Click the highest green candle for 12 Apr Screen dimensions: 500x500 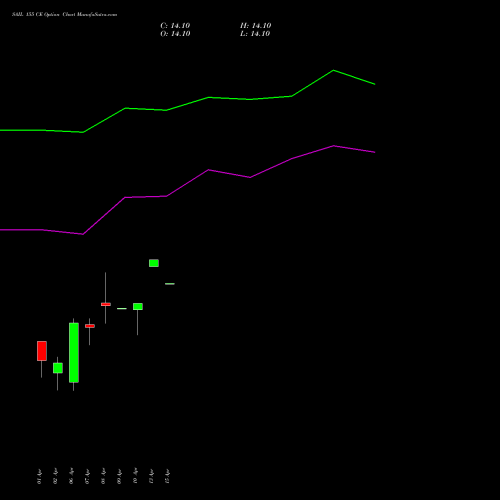tap(154, 263)
